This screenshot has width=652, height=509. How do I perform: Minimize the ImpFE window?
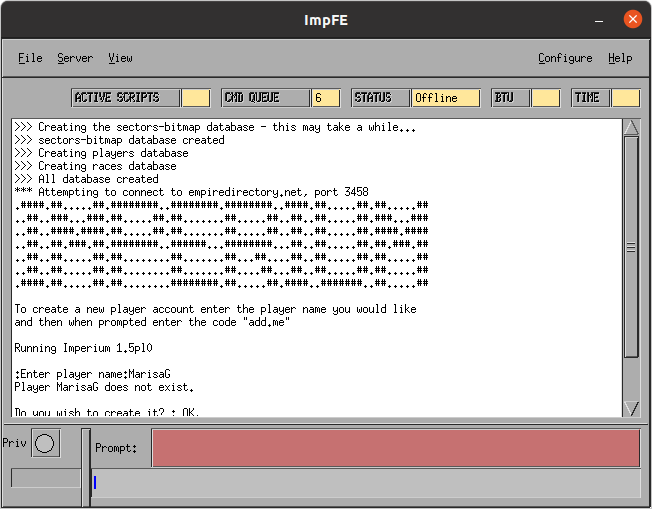tap(599, 20)
